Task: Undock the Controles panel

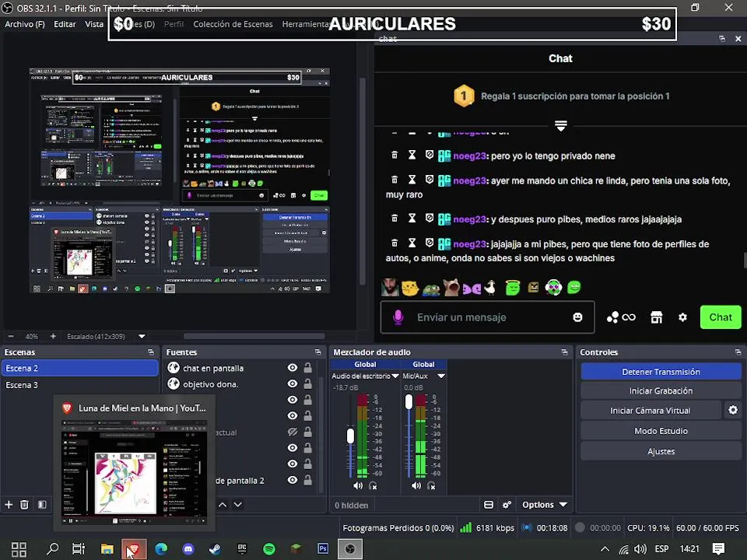Action: (x=738, y=352)
